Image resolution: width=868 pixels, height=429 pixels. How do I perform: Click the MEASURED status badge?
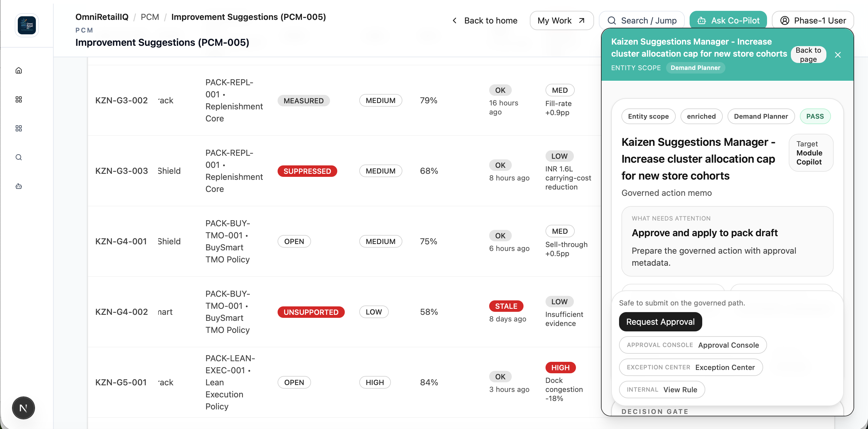(x=303, y=100)
